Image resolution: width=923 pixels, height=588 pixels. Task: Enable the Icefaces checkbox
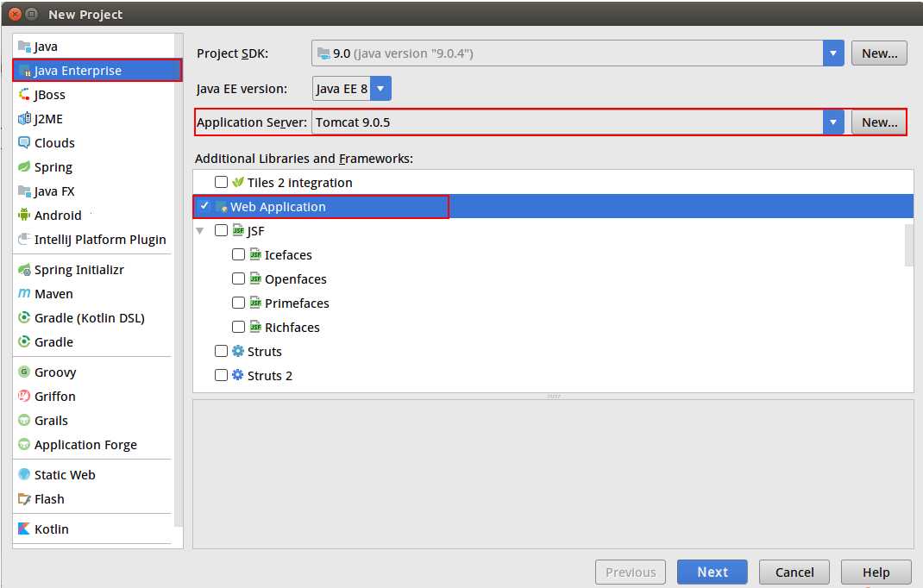(238, 254)
